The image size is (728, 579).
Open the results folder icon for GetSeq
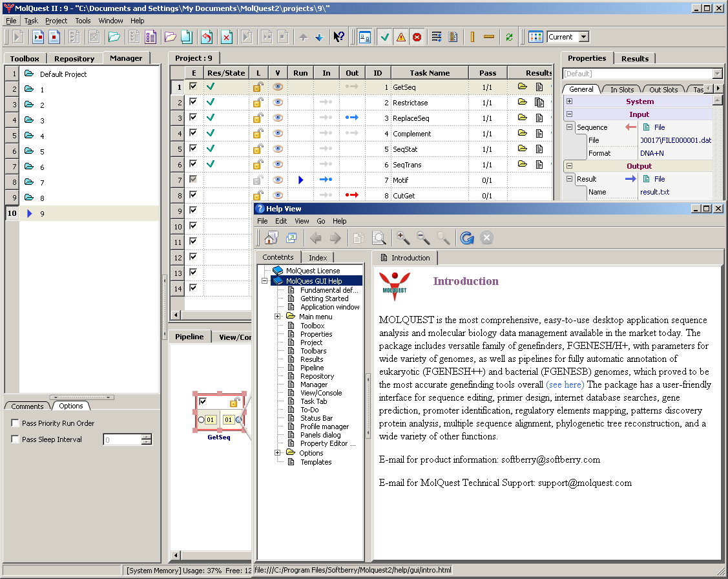point(523,87)
